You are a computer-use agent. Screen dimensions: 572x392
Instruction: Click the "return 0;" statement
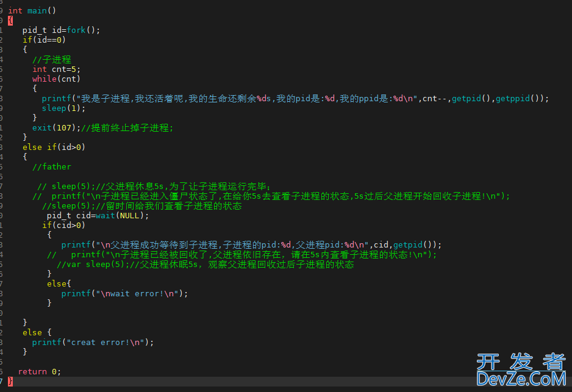[40, 372]
